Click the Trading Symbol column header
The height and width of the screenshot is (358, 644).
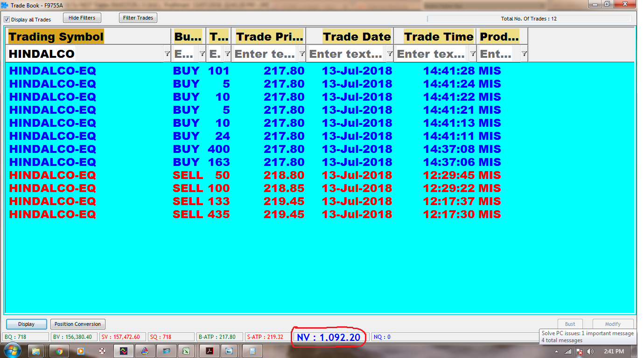coord(89,37)
